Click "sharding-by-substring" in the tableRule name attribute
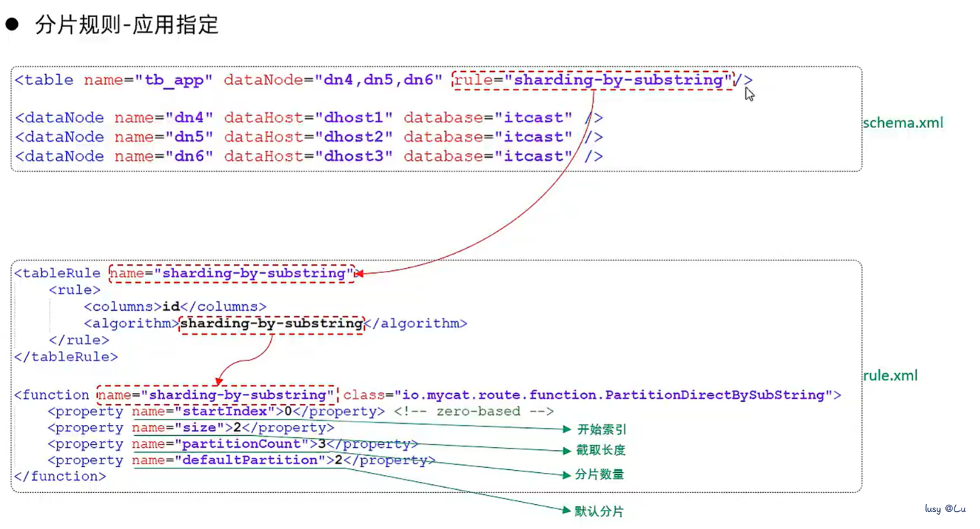The width and height of the screenshot is (980, 529). coord(254,273)
